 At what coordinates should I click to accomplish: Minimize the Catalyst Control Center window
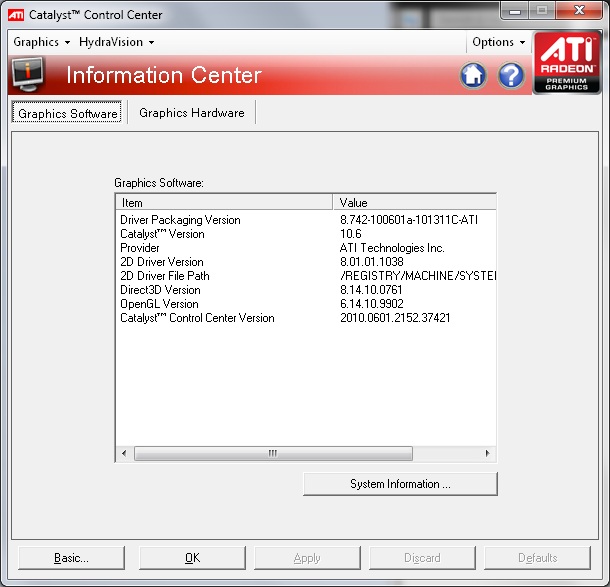point(514,11)
